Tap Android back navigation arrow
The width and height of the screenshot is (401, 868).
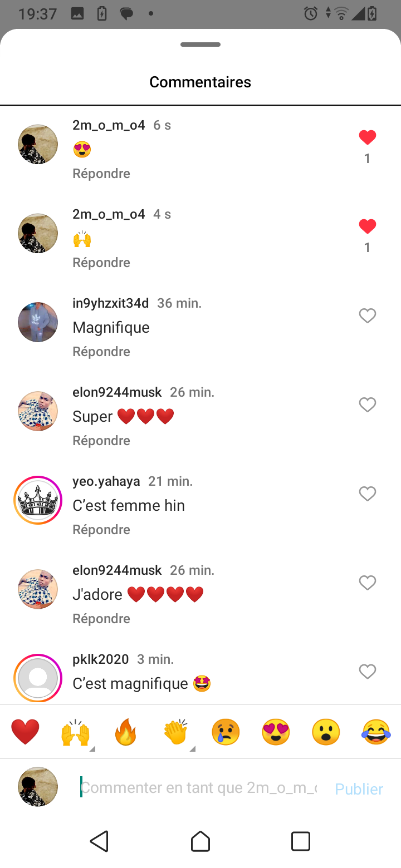(x=100, y=841)
